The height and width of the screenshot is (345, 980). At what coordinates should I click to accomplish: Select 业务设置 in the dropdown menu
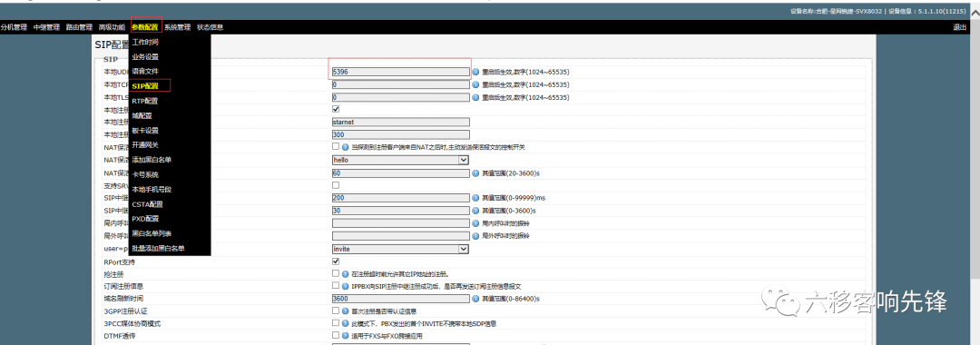(145, 57)
